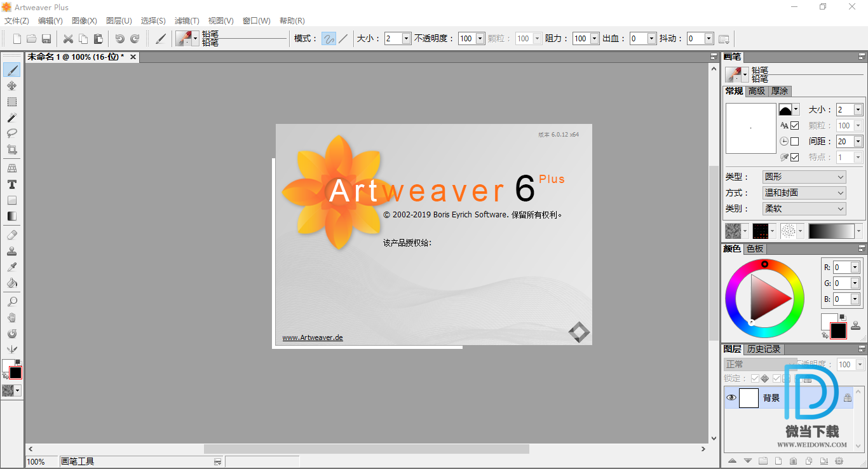Select the rectangular selection tool

(11, 102)
